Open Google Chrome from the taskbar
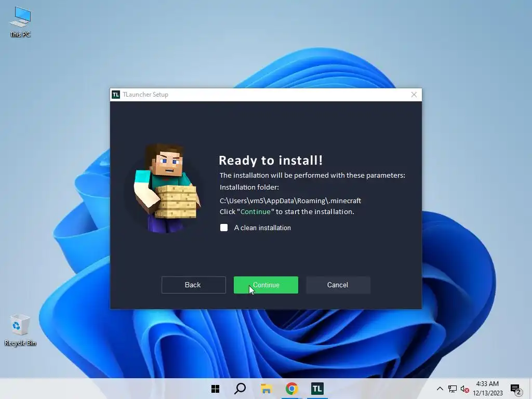Viewport: 532px width, 399px height. (291, 389)
